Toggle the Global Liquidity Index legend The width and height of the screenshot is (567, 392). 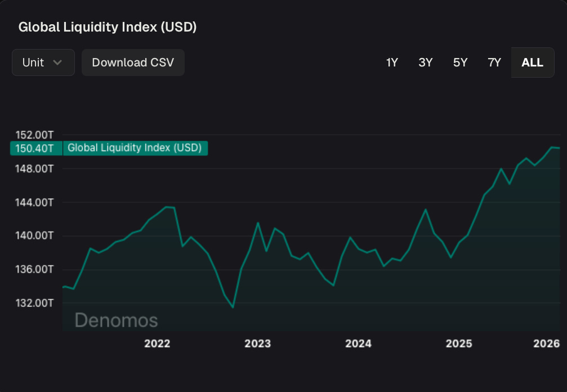tap(135, 148)
